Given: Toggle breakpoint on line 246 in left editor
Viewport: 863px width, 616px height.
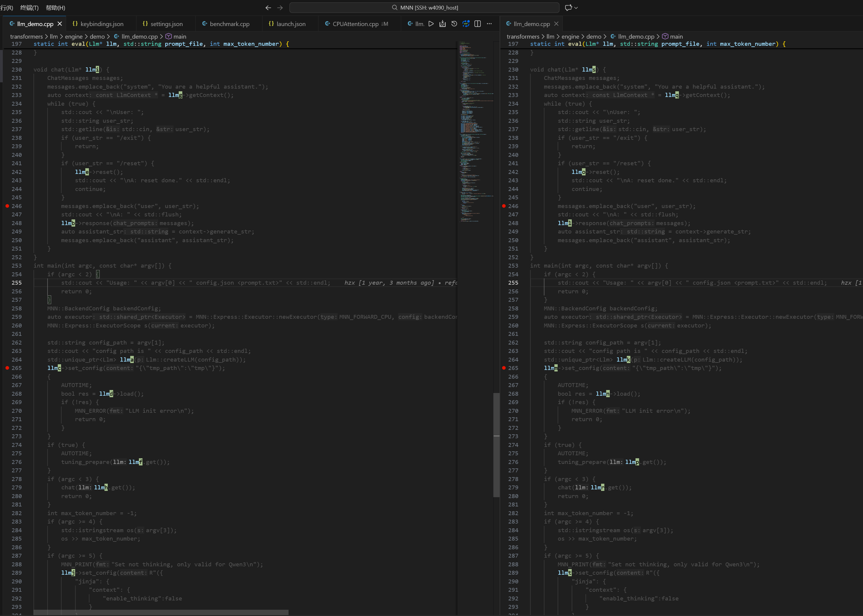Looking at the screenshot, I should tap(7, 206).
